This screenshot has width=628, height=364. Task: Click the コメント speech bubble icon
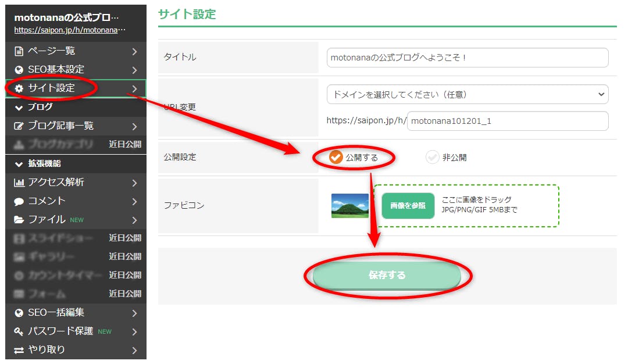[19, 201]
